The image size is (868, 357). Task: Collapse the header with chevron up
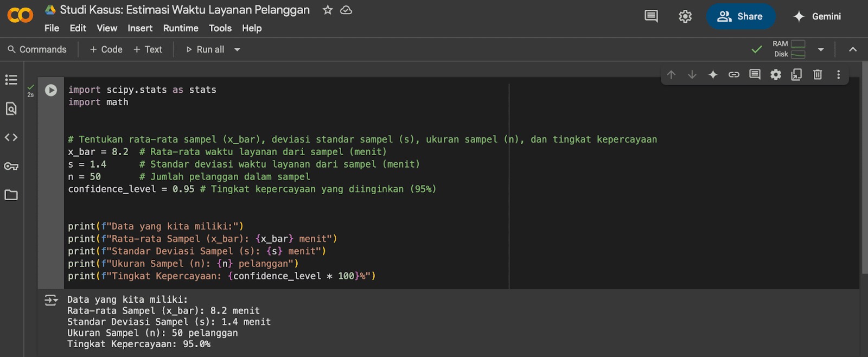[853, 49]
